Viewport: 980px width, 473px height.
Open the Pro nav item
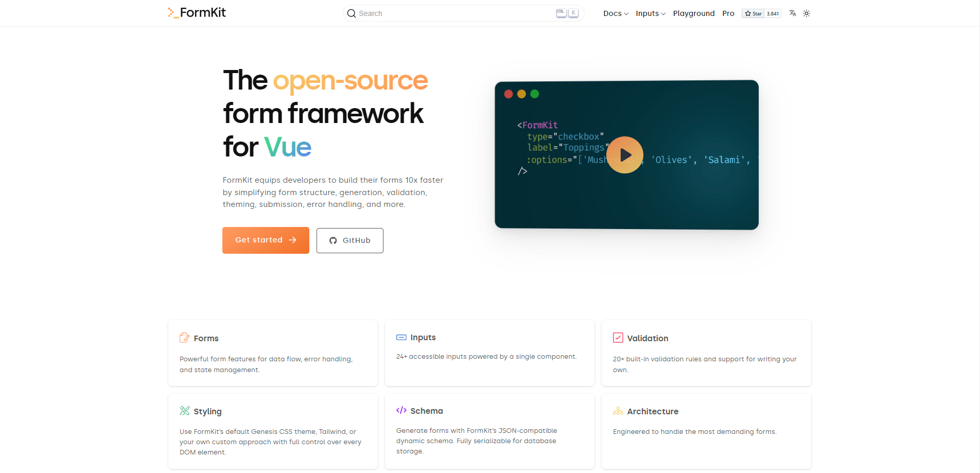728,13
